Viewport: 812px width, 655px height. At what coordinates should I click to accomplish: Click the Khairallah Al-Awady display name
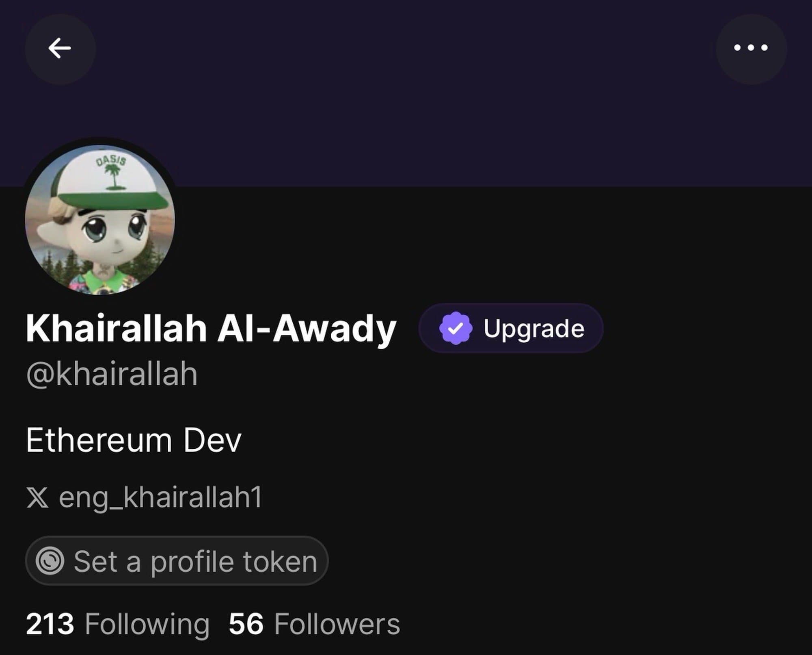point(211,329)
